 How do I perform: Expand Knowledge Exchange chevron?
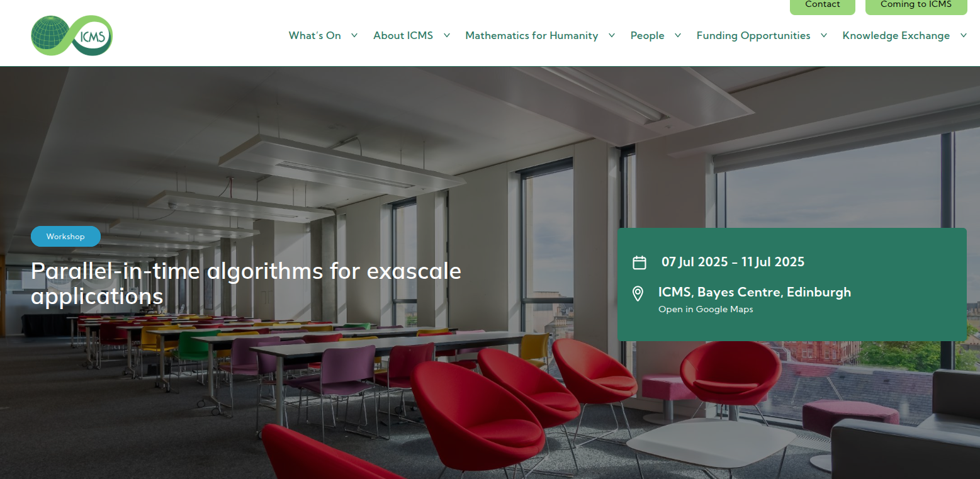pyautogui.click(x=964, y=35)
